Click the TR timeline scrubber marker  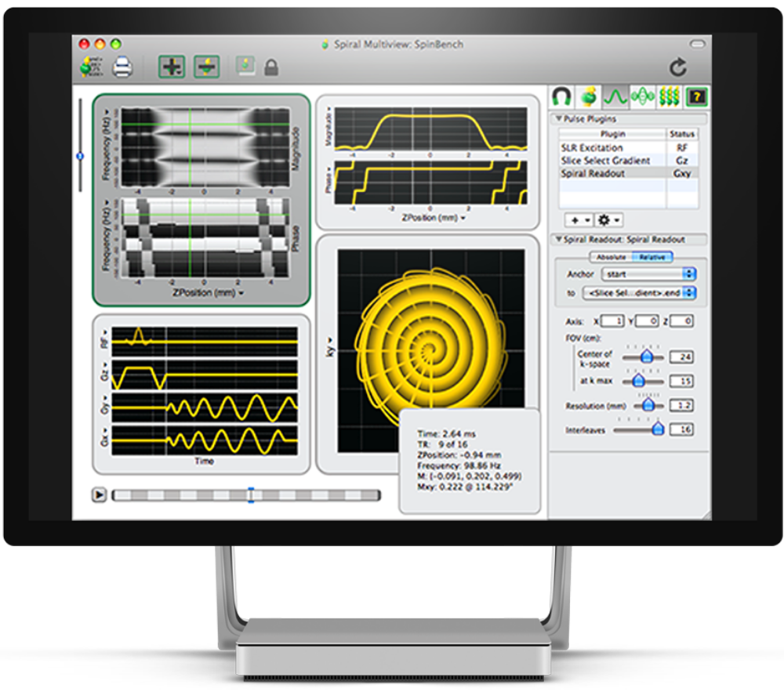(251, 495)
